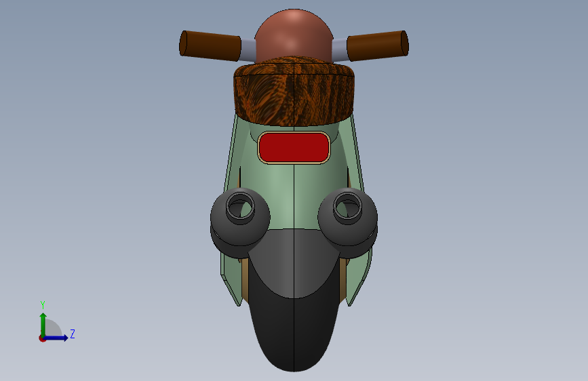The height and width of the screenshot is (381, 588).
Task: Click the blue Z axis arrow of triad
Action: pyautogui.click(x=56, y=338)
